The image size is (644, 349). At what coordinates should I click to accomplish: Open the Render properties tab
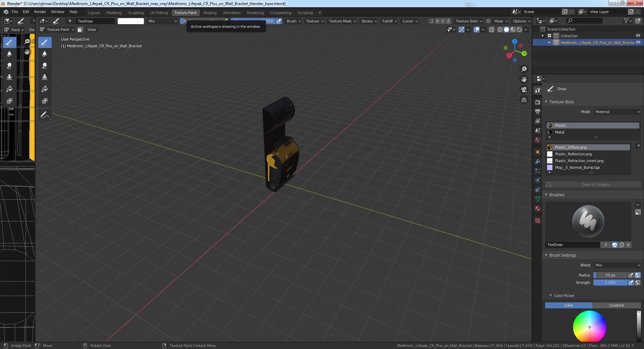tap(538, 102)
